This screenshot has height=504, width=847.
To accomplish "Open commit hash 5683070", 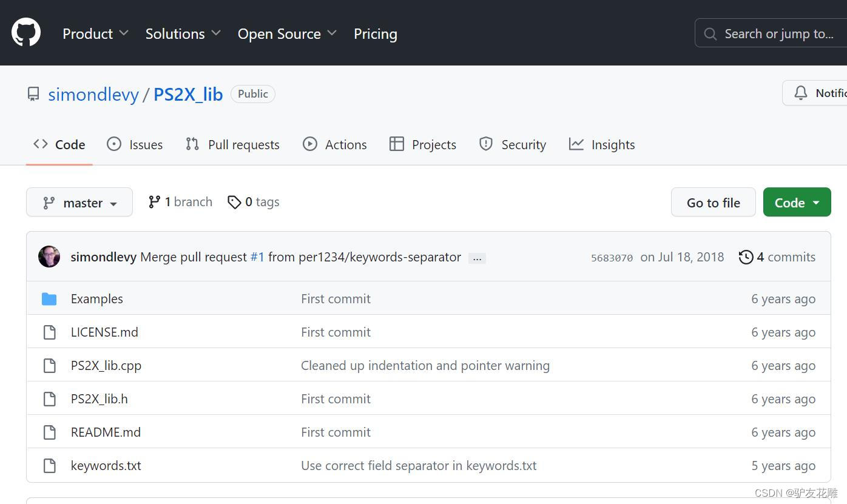I will click(x=612, y=258).
